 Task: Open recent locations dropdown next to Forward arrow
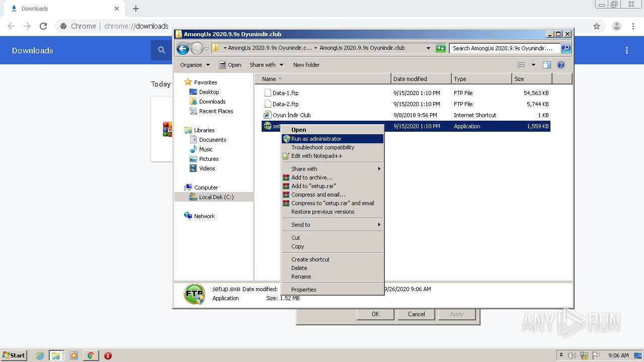coord(206,49)
